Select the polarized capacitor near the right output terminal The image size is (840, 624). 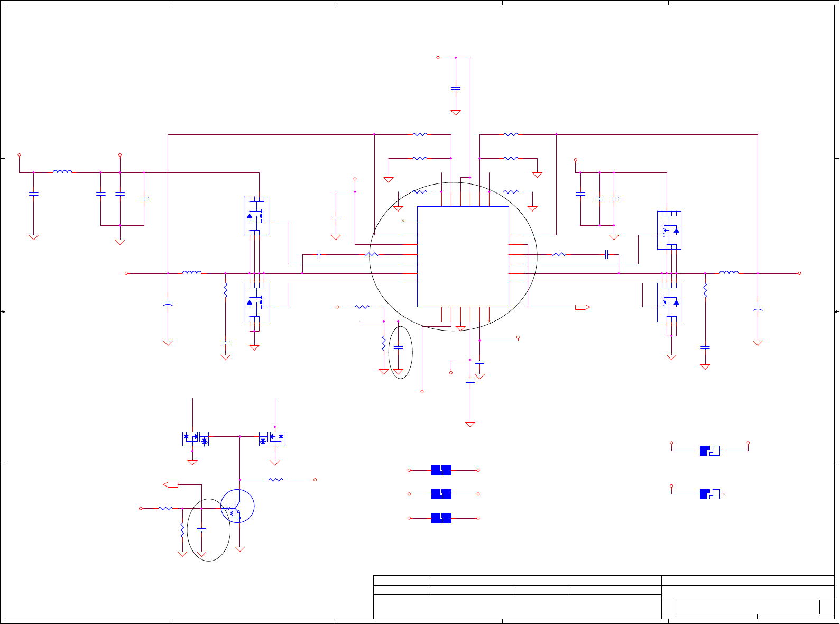pos(758,308)
